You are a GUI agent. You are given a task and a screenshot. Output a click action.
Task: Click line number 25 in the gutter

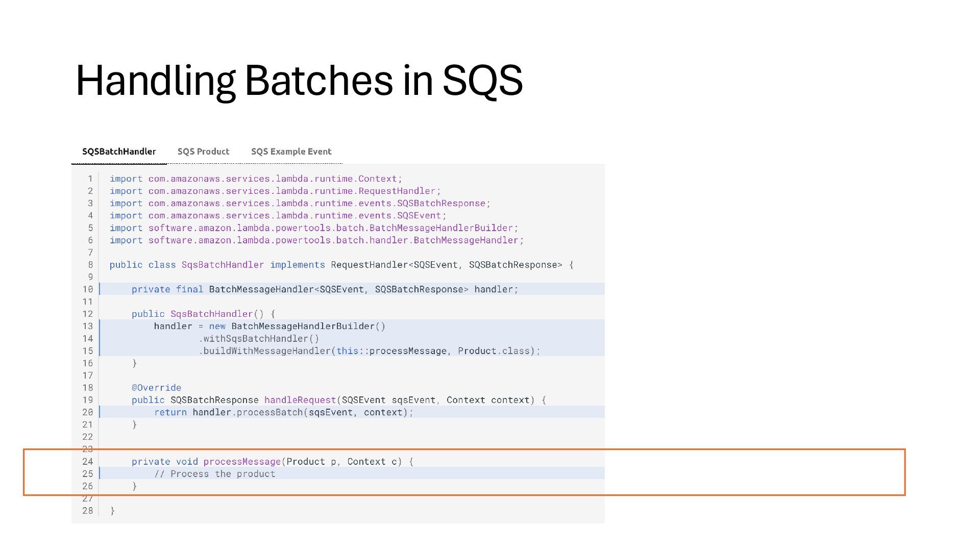(88, 474)
